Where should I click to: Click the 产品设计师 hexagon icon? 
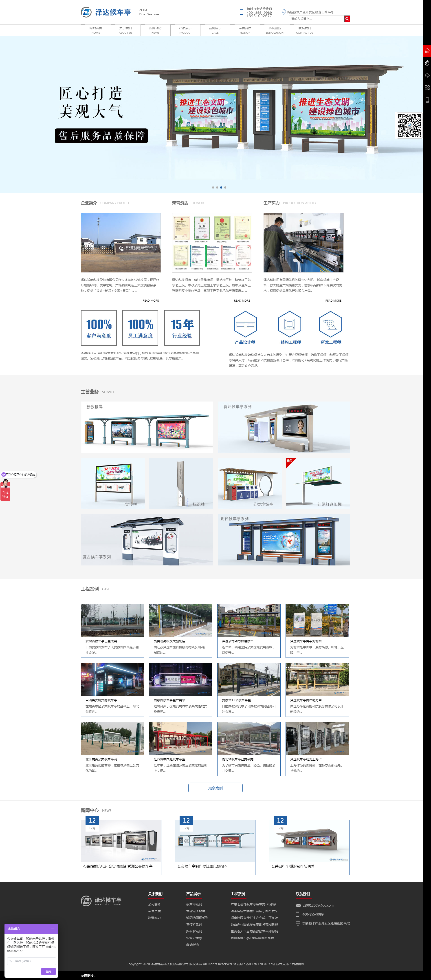click(x=245, y=324)
